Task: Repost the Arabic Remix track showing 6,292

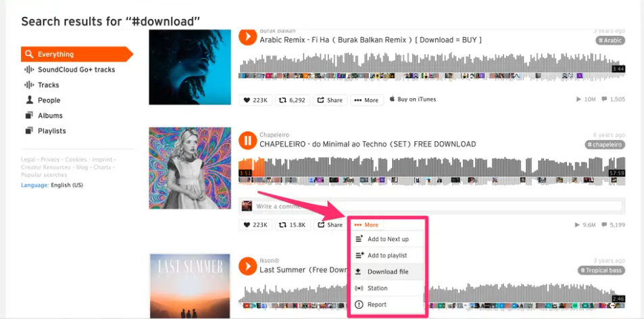Action: [x=292, y=100]
